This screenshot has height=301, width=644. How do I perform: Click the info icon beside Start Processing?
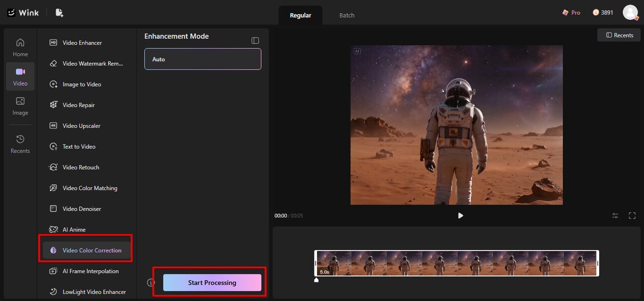tap(151, 282)
